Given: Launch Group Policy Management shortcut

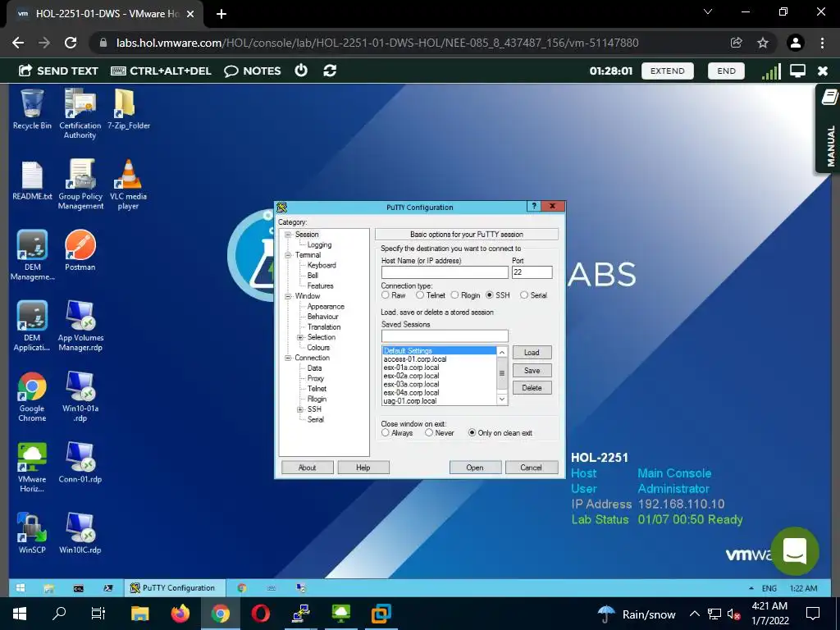Looking at the screenshot, I should click(80, 185).
